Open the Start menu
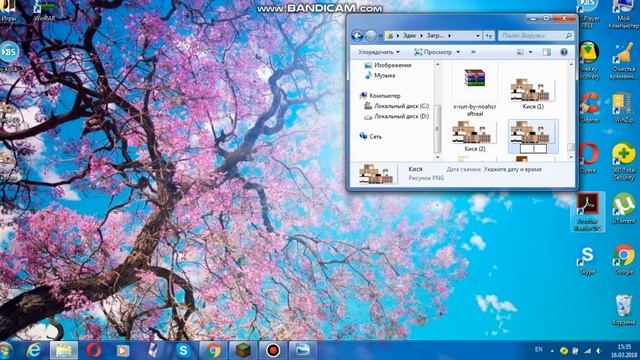The height and width of the screenshot is (360, 640). pos(5,350)
